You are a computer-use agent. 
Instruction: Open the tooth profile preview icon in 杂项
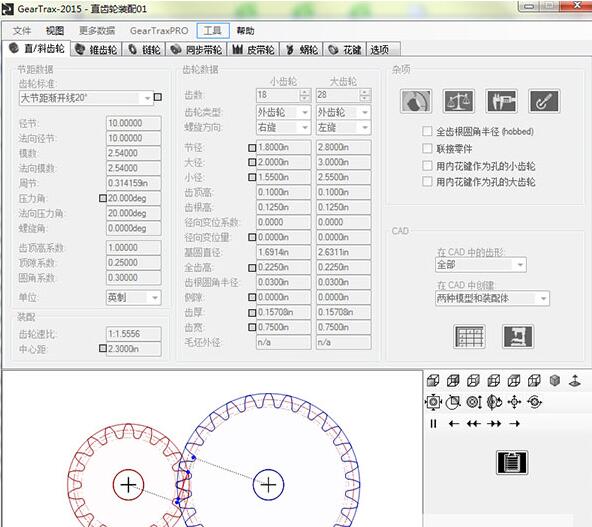[416, 101]
